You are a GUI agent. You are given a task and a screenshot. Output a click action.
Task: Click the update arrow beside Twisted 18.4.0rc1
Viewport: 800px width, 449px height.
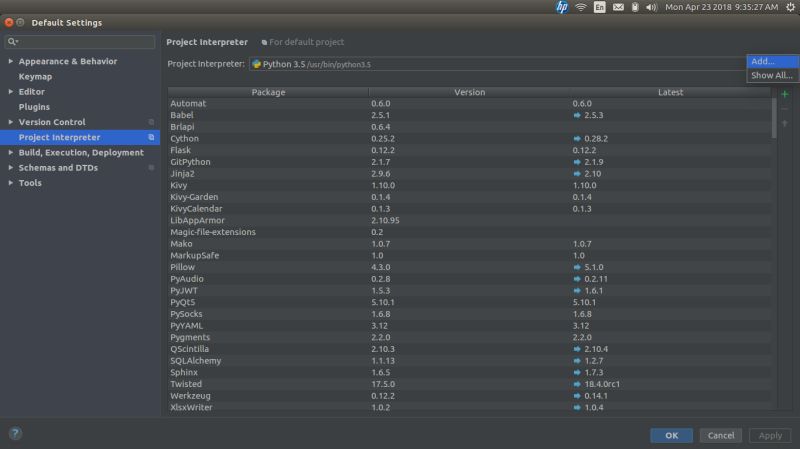click(577, 384)
